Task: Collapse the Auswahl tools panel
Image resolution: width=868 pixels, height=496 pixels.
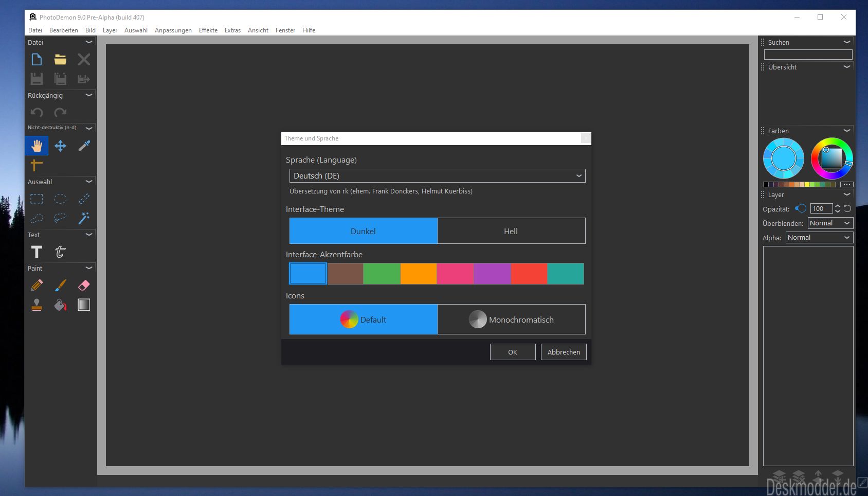Action: coord(89,182)
